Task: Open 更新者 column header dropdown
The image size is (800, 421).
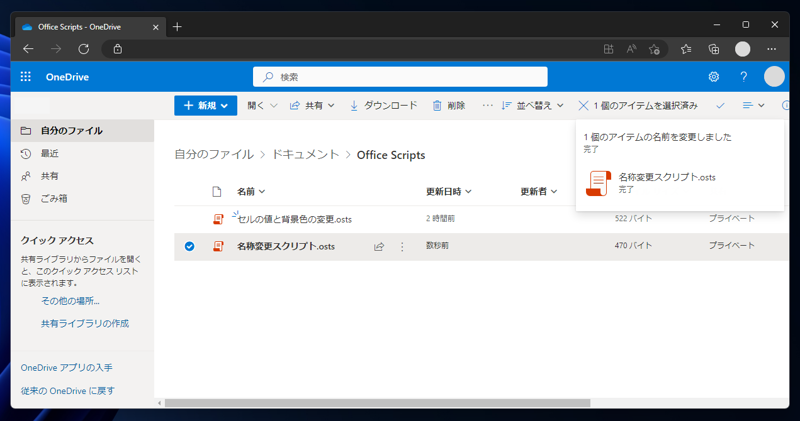Action: [538, 192]
